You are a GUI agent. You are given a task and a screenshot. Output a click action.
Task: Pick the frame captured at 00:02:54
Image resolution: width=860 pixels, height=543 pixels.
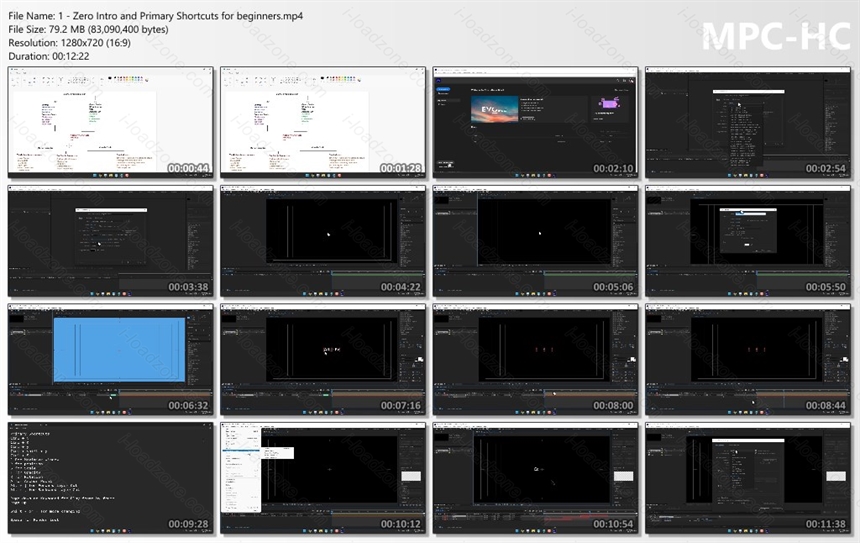[748, 123]
